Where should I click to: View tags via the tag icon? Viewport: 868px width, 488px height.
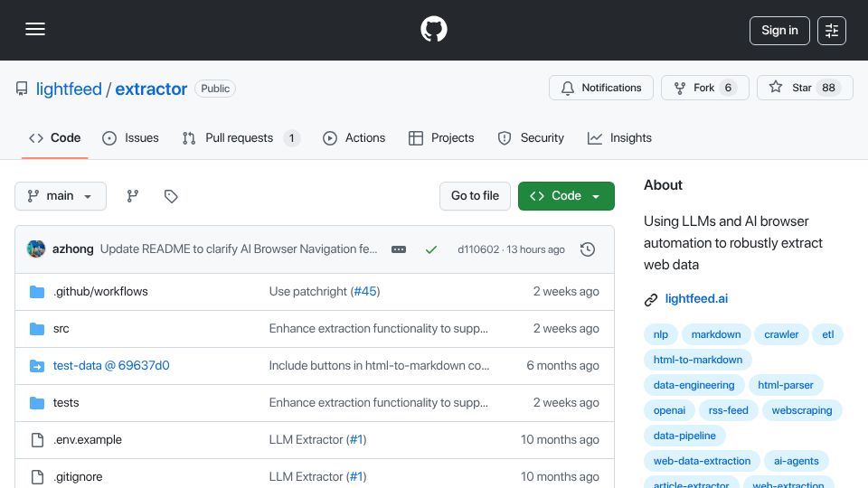click(x=171, y=196)
